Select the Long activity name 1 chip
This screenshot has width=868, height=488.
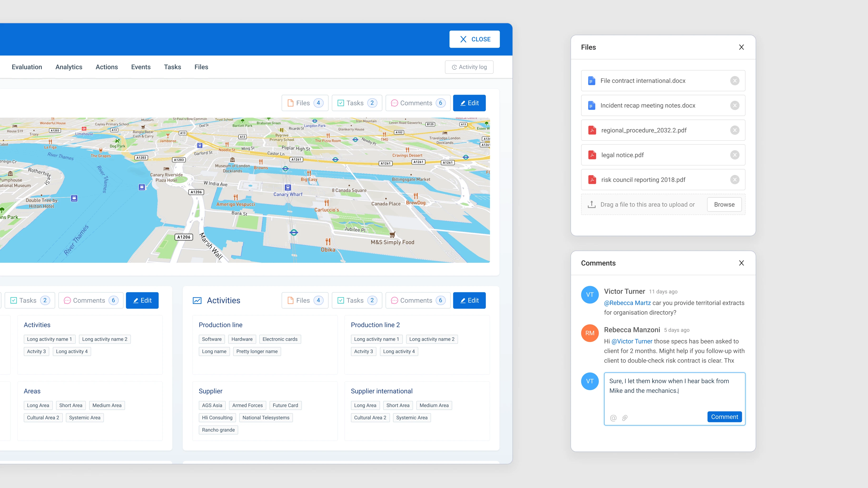click(49, 339)
